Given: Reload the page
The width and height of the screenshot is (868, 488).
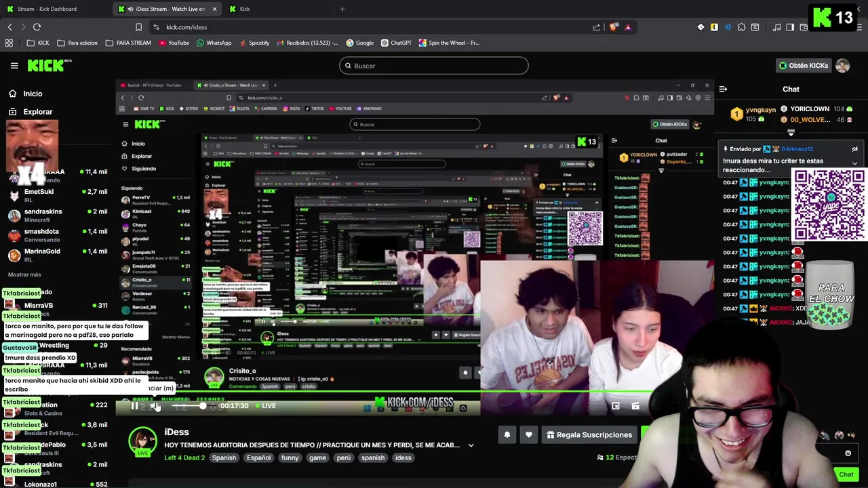Looking at the screenshot, I should coord(37,27).
